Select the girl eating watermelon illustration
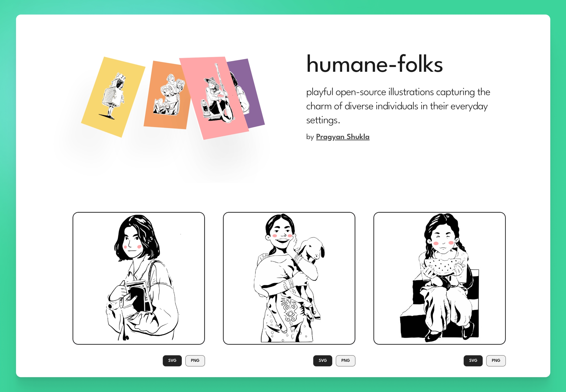The width and height of the screenshot is (566, 392). [439, 278]
